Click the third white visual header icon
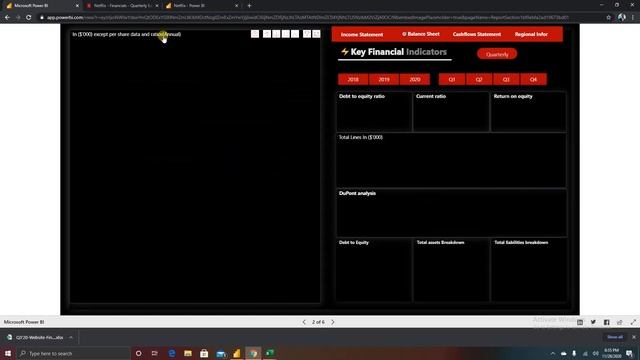 276,34
